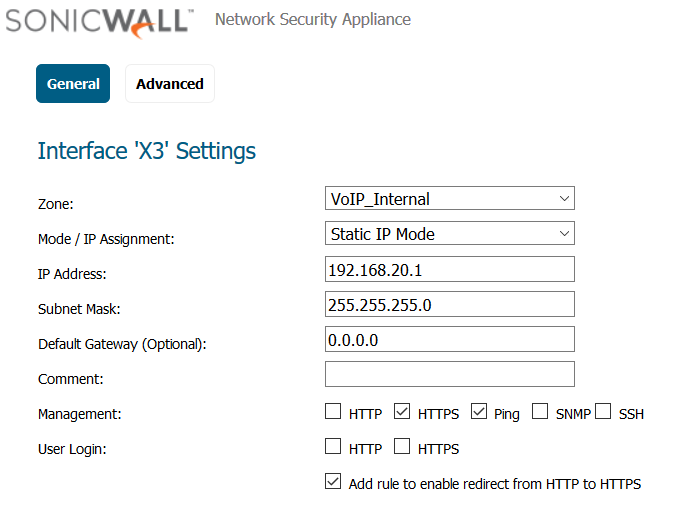Check HTTPS user login checkbox

[402, 446]
